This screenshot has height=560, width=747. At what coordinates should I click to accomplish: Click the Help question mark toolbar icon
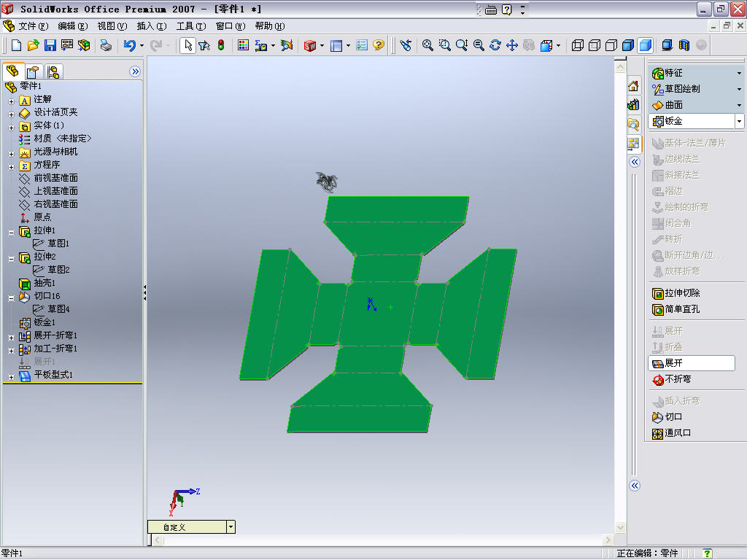point(379,45)
